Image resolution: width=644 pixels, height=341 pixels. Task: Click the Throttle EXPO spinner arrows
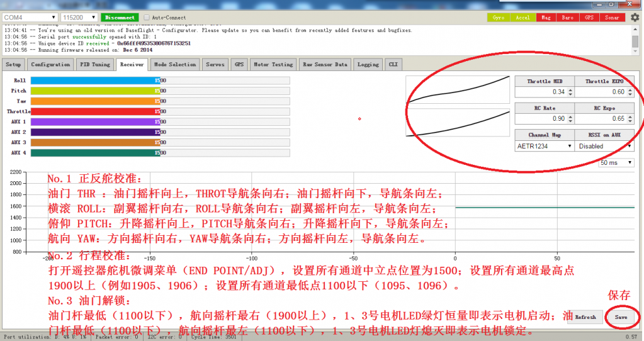[630, 92]
